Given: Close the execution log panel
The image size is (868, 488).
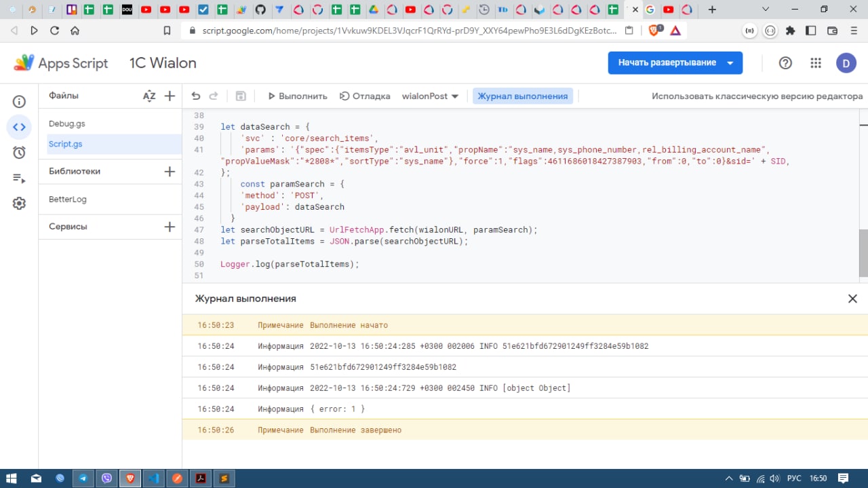Looking at the screenshot, I should 852,299.
